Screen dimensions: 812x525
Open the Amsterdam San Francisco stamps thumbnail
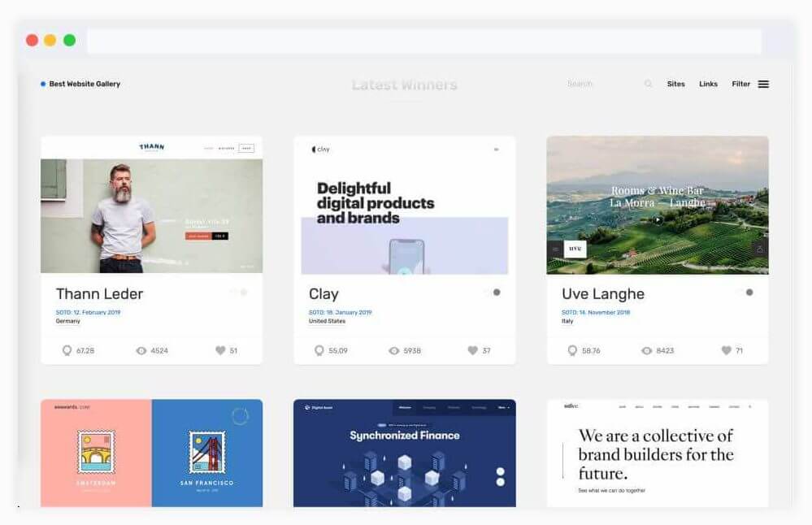(151, 453)
